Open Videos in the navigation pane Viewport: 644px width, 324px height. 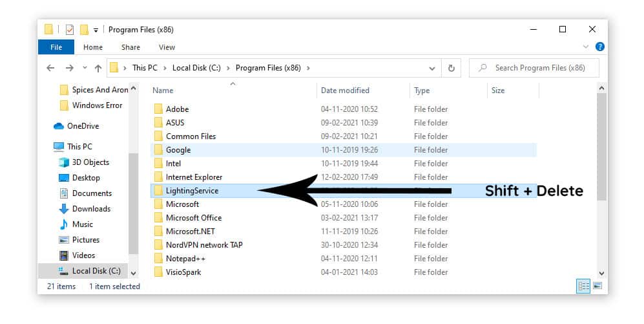tap(78, 255)
